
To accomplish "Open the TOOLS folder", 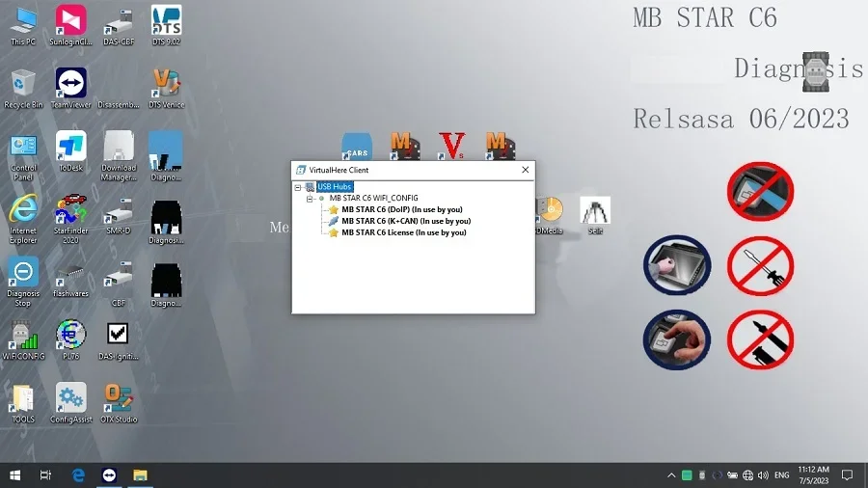I will (23, 404).
